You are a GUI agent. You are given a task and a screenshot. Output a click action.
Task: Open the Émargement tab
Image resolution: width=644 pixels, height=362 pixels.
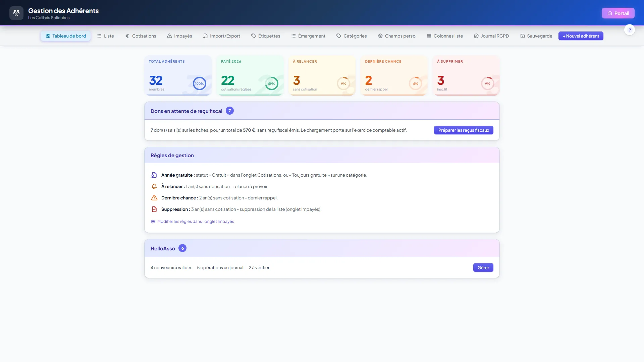pyautogui.click(x=308, y=36)
